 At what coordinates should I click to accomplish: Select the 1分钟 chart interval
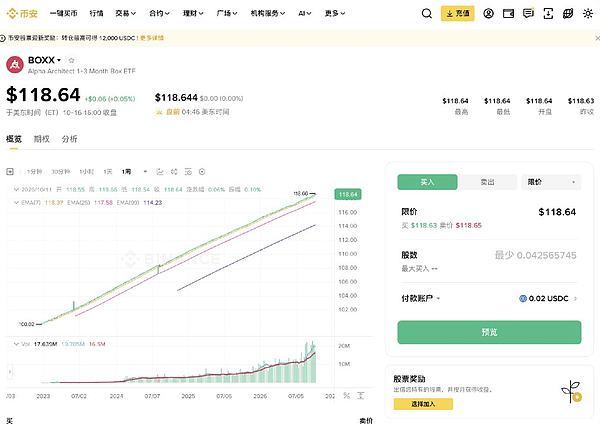click(34, 172)
